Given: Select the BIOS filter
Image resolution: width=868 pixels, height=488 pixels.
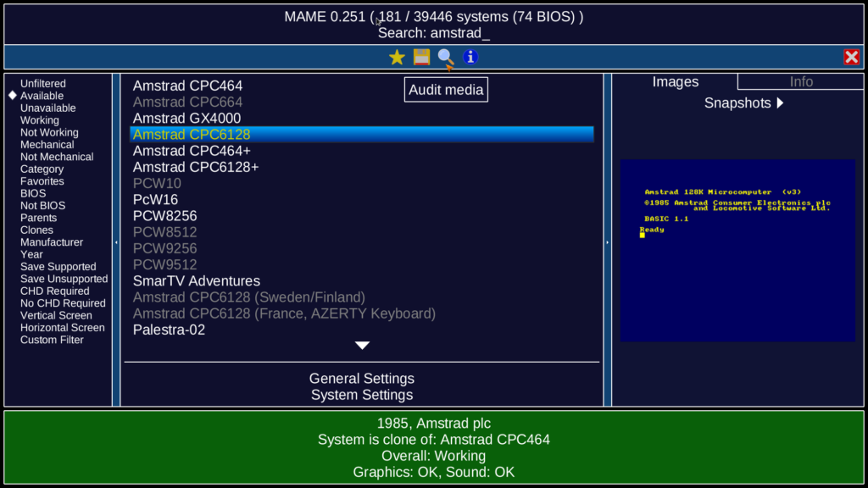Looking at the screenshot, I should pos(33,193).
